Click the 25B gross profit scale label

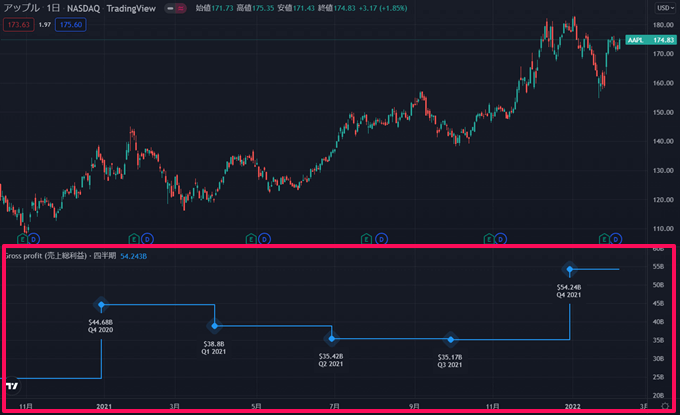click(658, 377)
